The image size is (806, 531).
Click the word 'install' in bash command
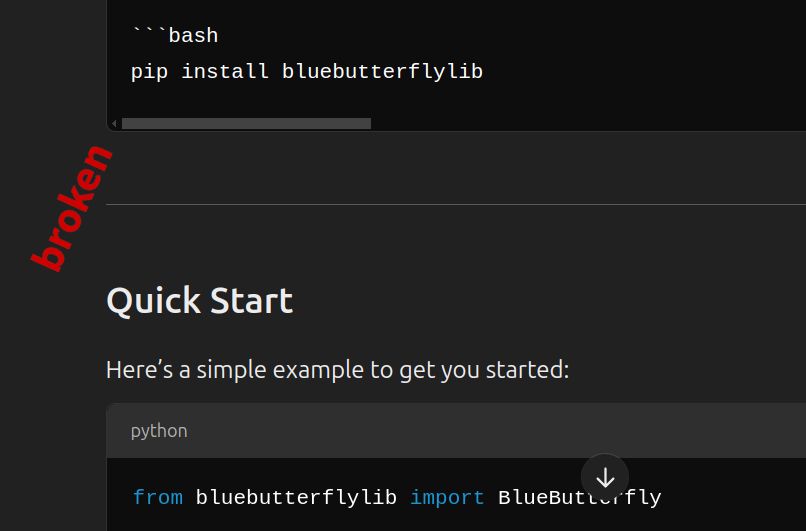[x=225, y=71]
